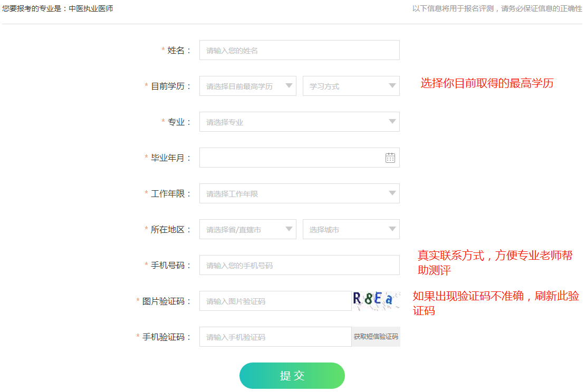Click the dropdown arrow on 请选择目前最高学历

[x=289, y=86]
